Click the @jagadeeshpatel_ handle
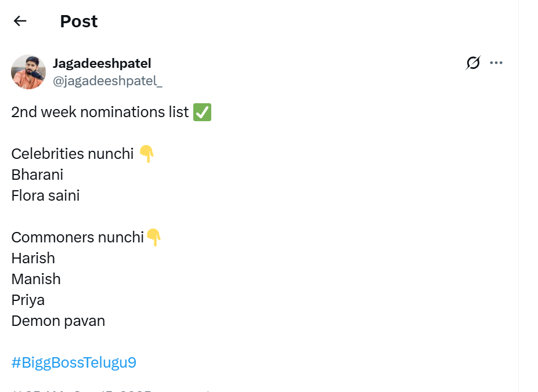Image resolution: width=538 pixels, height=392 pixels. 107,81
